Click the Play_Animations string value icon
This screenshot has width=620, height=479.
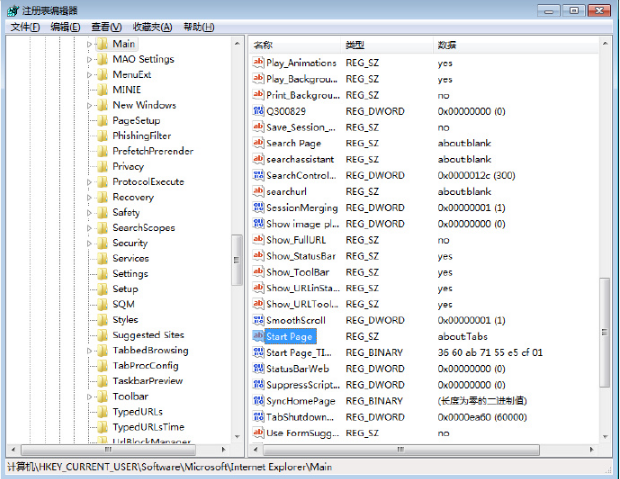pos(258,62)
